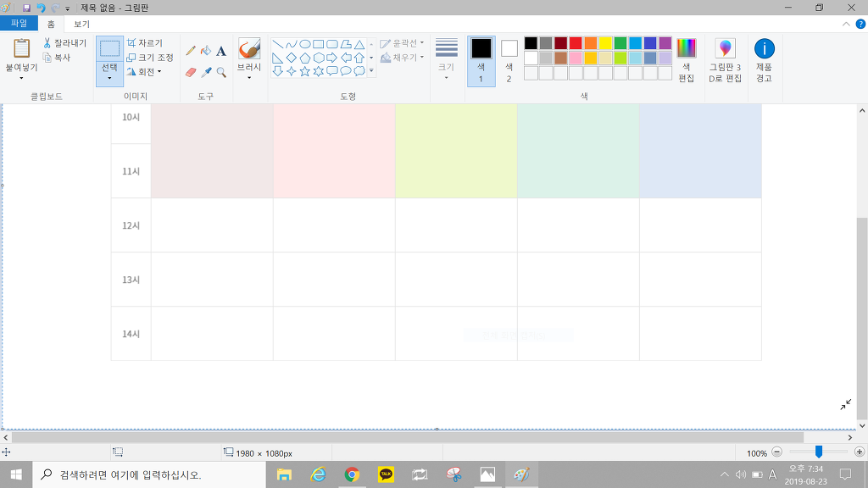The width and height of the screenshot is (868, 488).
Task: Click the 14시 row label on canvas
Action: tap(131, 334)
